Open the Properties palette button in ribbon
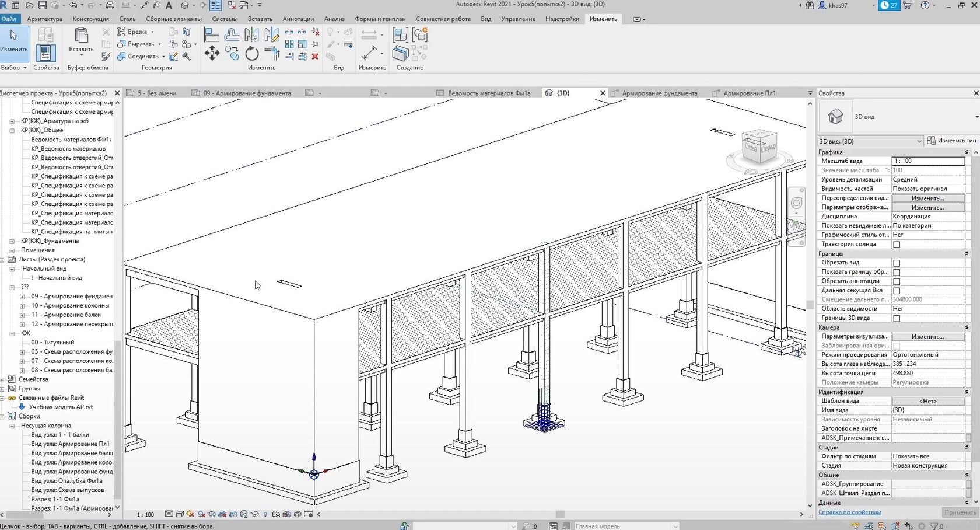 (x=46, y=54)
